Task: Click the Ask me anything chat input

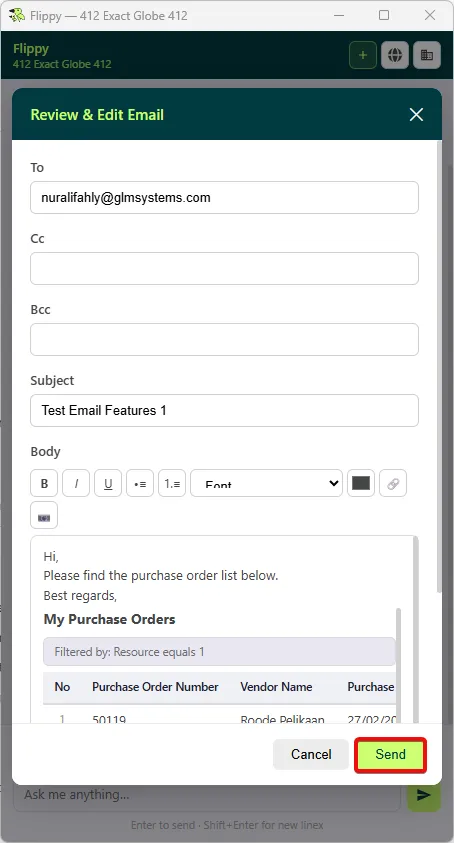Action: tap(207, 795)
